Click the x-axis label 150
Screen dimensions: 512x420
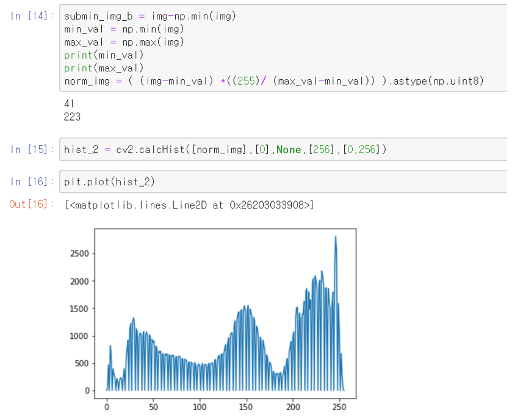[x=246, y=407]
